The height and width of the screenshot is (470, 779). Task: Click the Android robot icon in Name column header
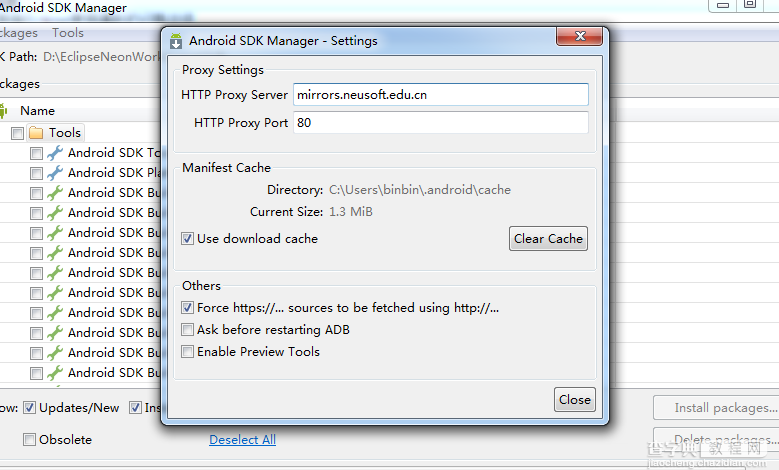(4, 111)
